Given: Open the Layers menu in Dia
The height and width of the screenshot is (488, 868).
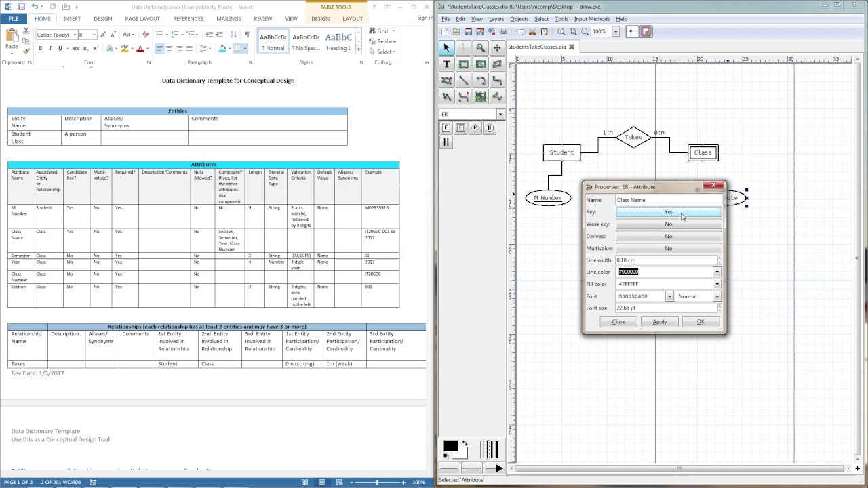Looking at the screenshot, I should [x=496, y=19].
